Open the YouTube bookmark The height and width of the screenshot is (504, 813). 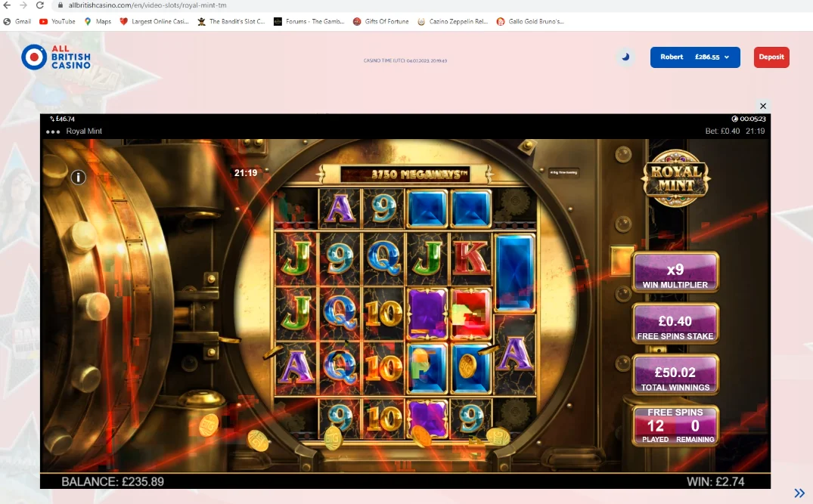(x=57, y=21)
